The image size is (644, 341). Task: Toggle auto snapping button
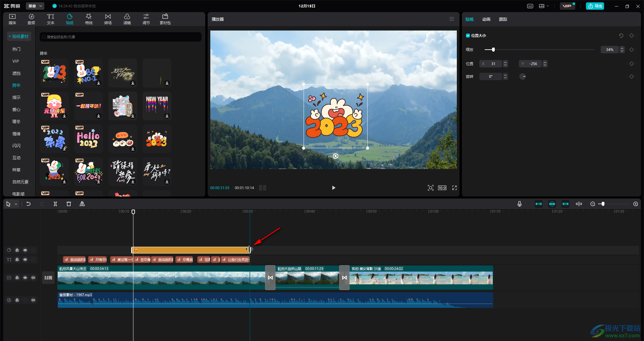coord(552,204)
